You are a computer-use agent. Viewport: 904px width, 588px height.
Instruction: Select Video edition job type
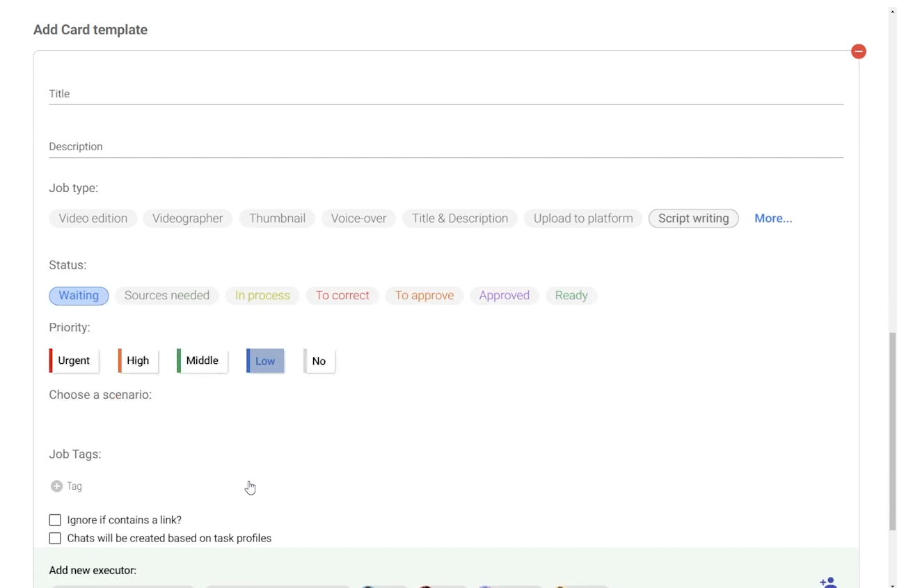coord(93,218)
